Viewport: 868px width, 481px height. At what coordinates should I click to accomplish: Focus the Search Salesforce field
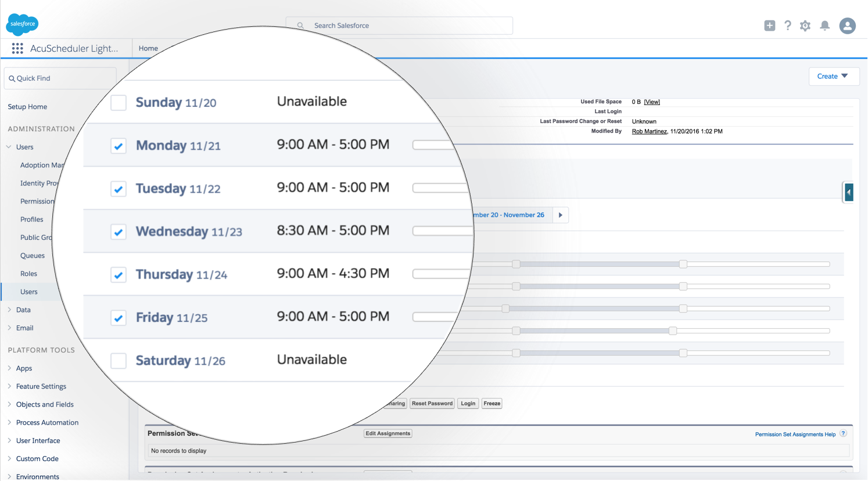pos(399,26)
